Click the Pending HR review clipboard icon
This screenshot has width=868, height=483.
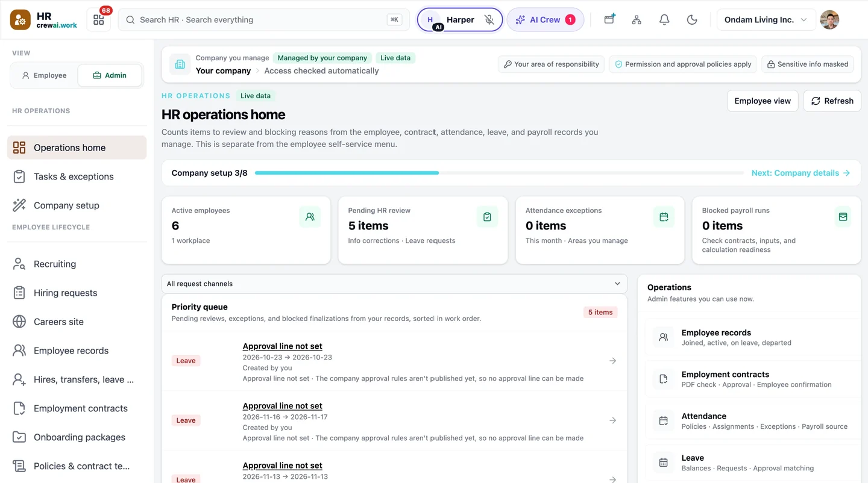point(487,217)
